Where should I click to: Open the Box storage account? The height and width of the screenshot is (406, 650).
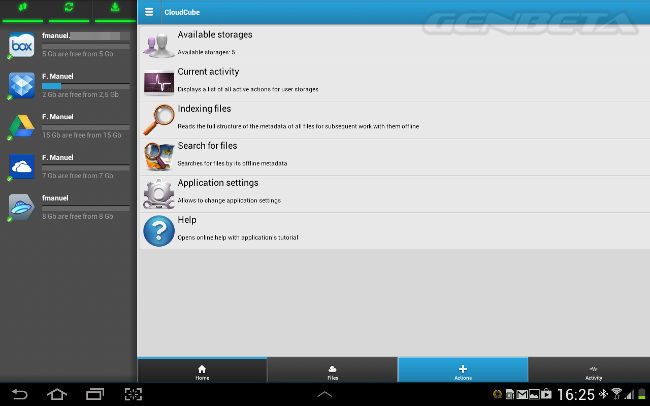68,46
